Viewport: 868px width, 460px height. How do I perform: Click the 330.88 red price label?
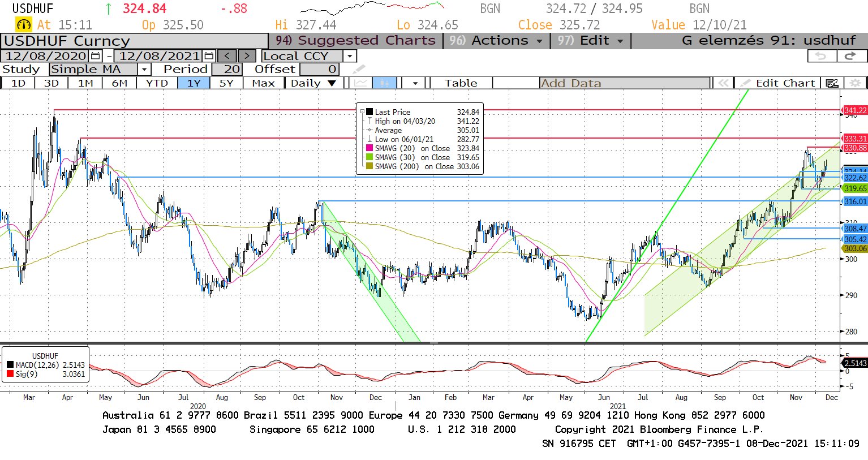(855, 148)
